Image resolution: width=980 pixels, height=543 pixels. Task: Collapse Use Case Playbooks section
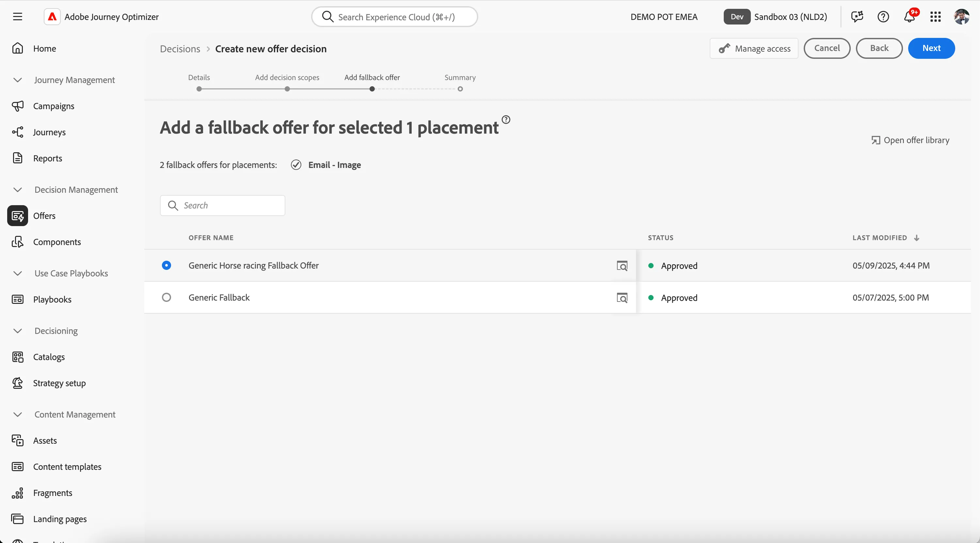coord(18,273)
